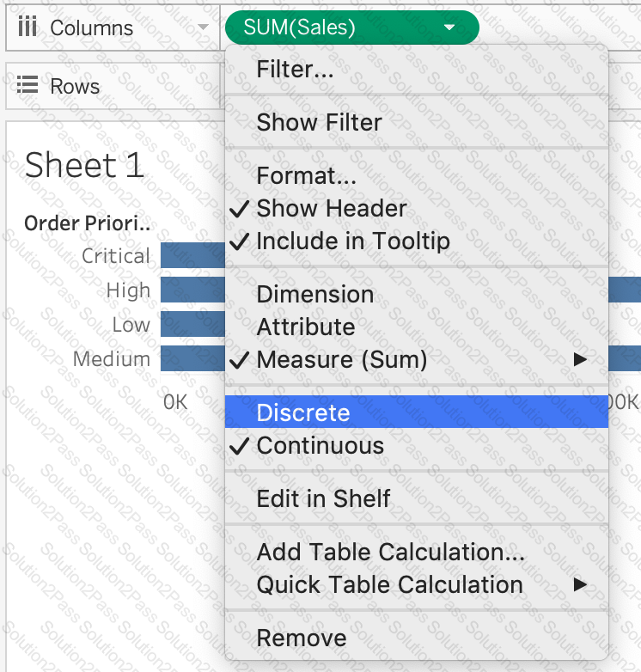
Task: Expand the Quick Table Calculation submenu
Action: tap(581, 585)
